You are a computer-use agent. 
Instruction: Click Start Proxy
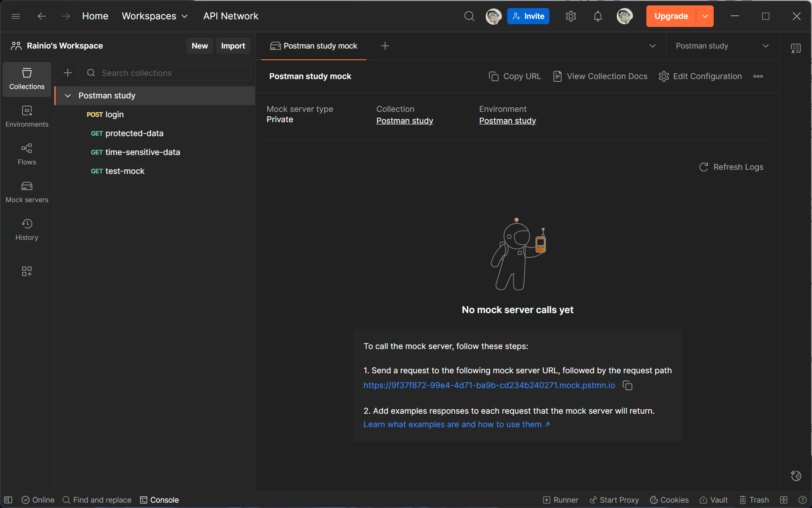614,500
